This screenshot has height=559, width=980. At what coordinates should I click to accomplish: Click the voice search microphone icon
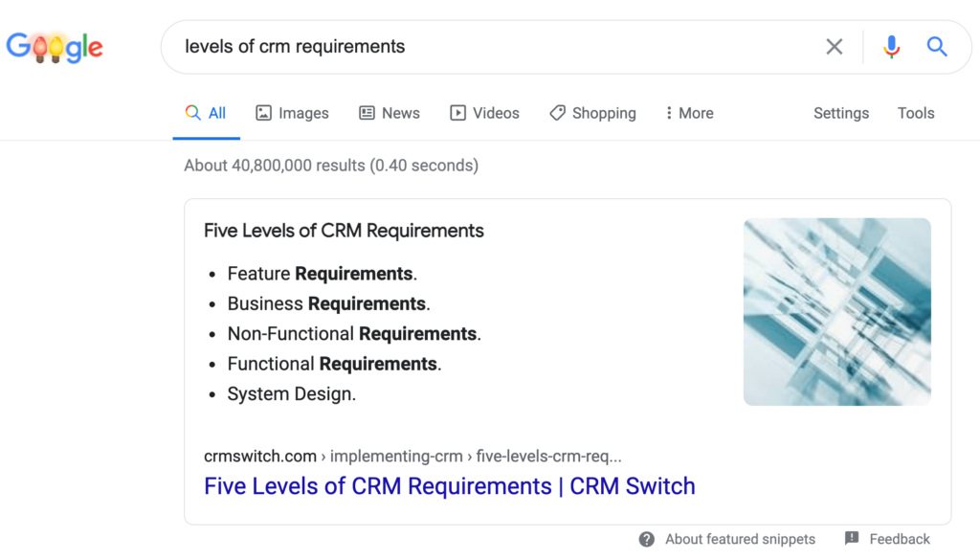(x=891, y=46)
